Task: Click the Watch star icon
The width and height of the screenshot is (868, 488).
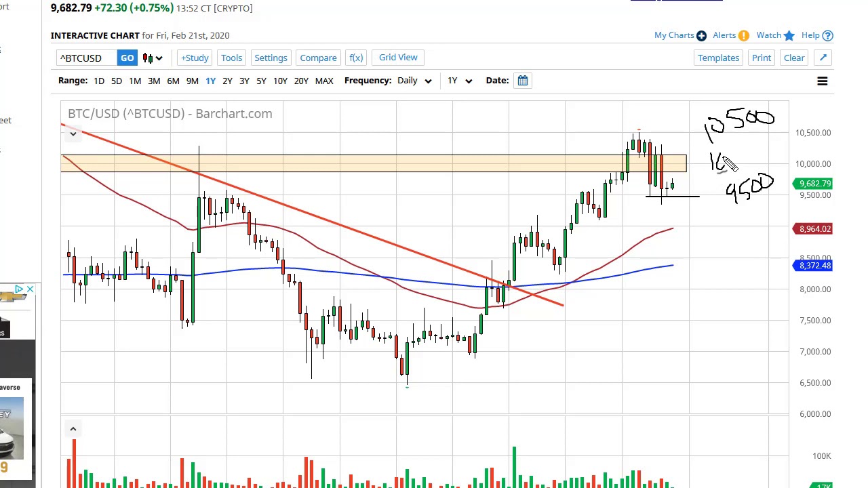Action: pos(789,35)
